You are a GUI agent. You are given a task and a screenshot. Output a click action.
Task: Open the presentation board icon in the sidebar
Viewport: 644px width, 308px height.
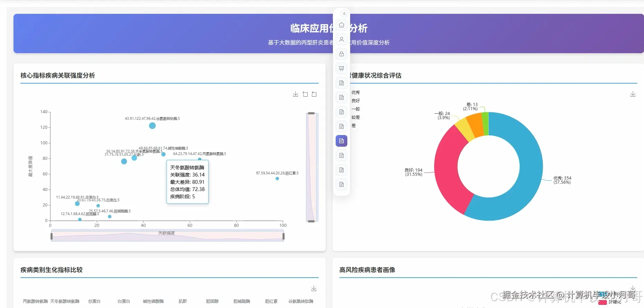(342, 68)
